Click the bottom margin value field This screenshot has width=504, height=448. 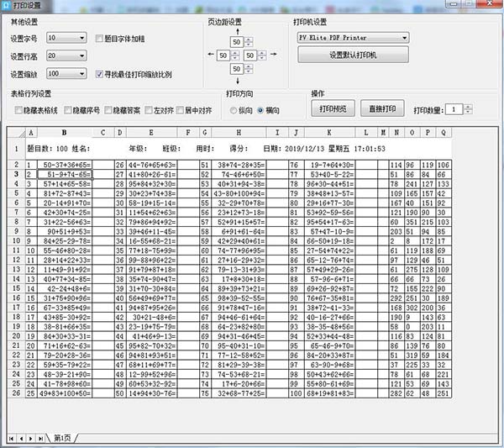pyautogui.click(x=237, y=69)
